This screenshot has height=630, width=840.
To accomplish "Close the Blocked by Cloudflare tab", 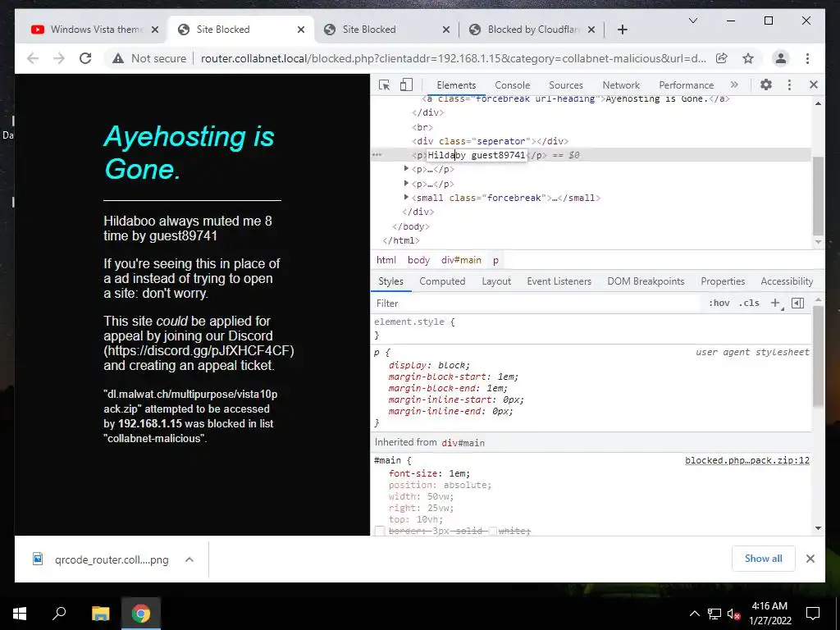I will click(591, 30).
